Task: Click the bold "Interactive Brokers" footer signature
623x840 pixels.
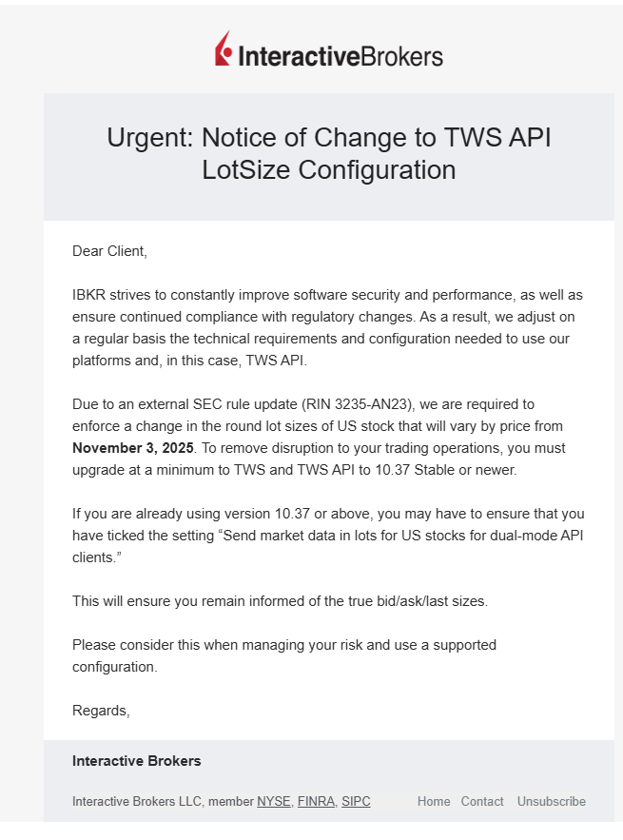Action: click(x=137, y=761)
